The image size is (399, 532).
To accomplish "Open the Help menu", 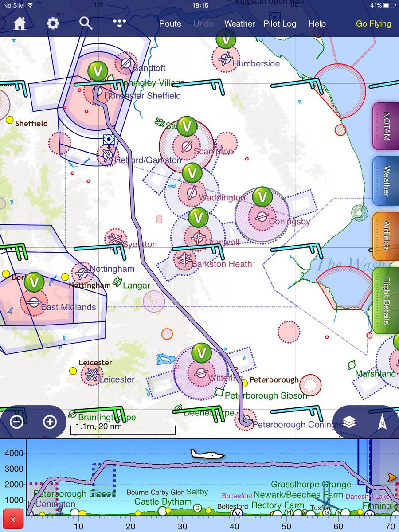I will click(317, 23).
